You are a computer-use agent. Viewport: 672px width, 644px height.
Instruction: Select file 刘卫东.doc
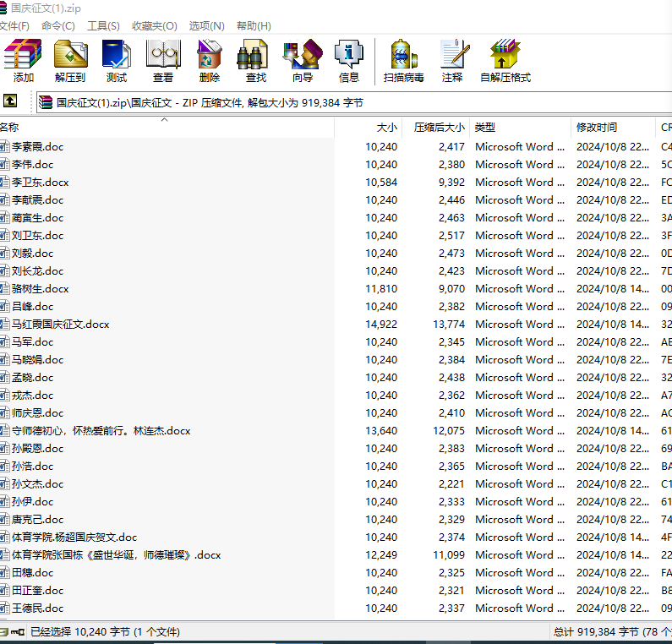(37, 236)
